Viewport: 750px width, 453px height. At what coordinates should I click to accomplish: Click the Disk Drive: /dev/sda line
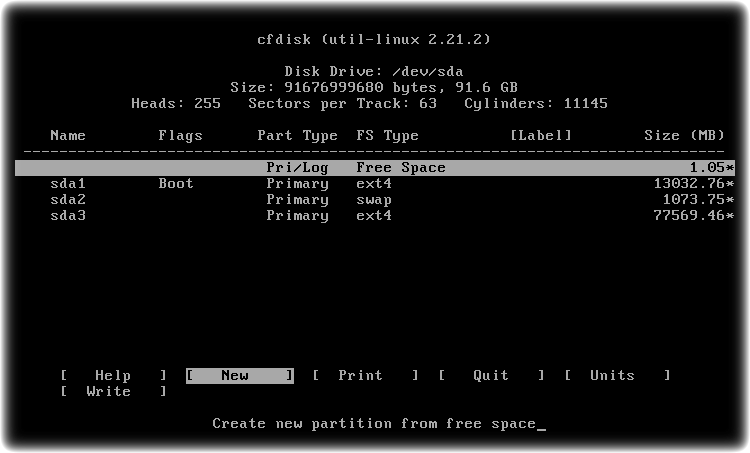click(x=374, y=72)
